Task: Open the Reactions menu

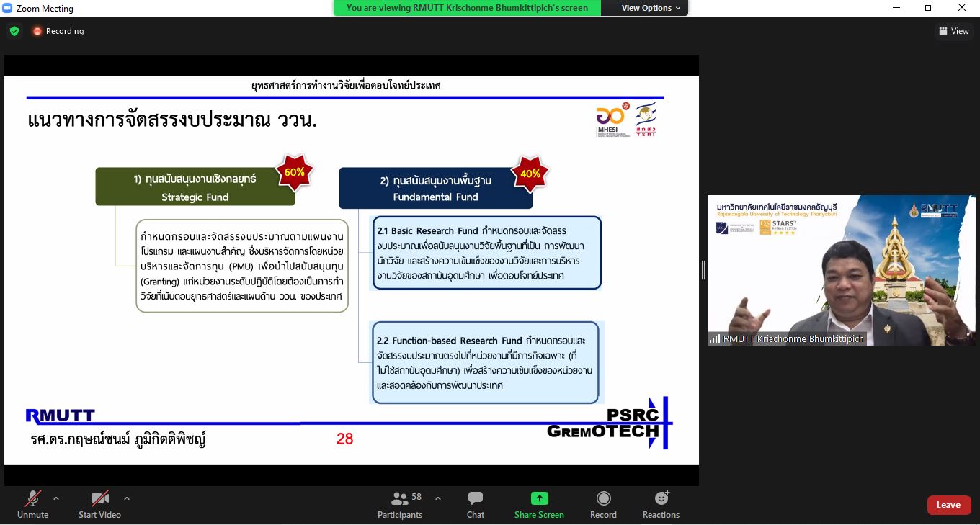Action: coord(661,505)
